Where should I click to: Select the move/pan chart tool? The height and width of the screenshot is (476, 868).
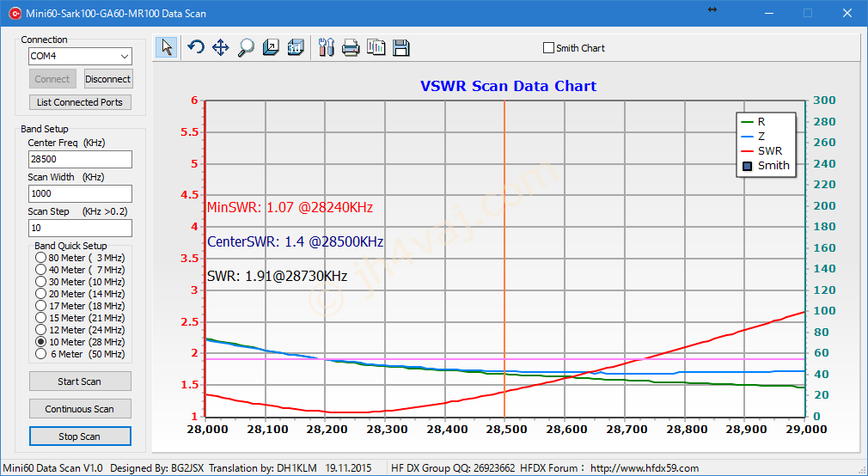coord(220,47)
